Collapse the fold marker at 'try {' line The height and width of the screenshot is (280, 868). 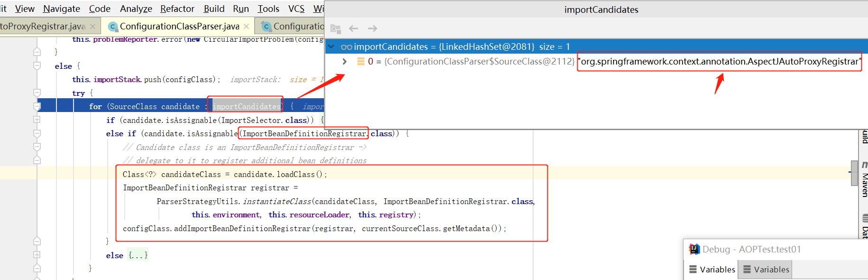click(37, 93)
